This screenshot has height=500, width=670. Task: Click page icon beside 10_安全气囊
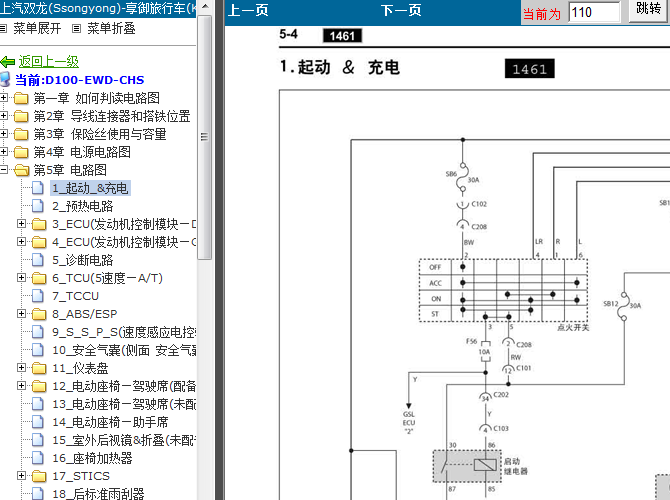38,350
